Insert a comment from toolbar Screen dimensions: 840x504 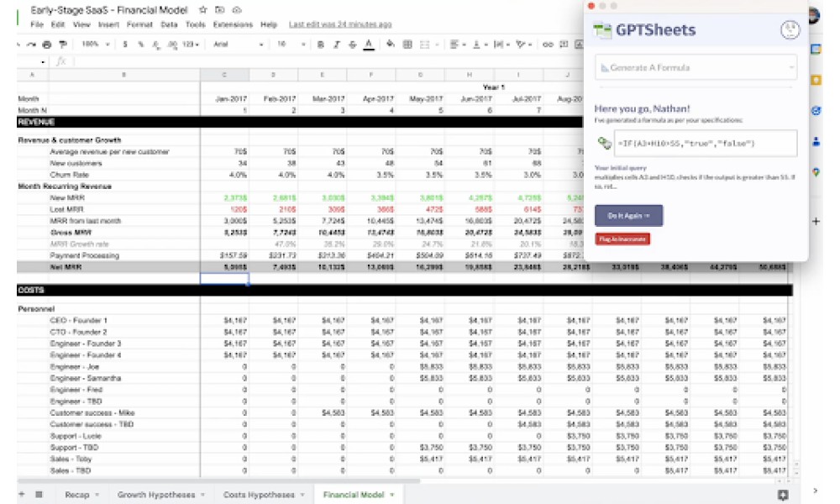click(564, 45)
